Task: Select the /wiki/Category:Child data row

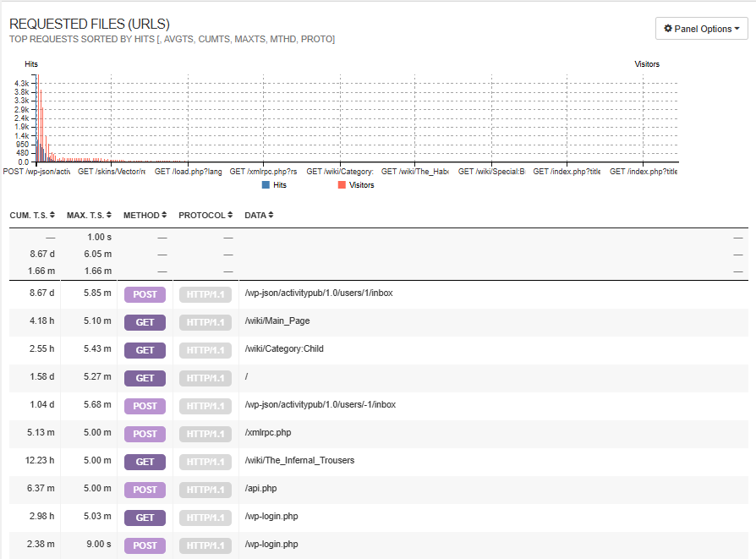Action: (284, 348)
